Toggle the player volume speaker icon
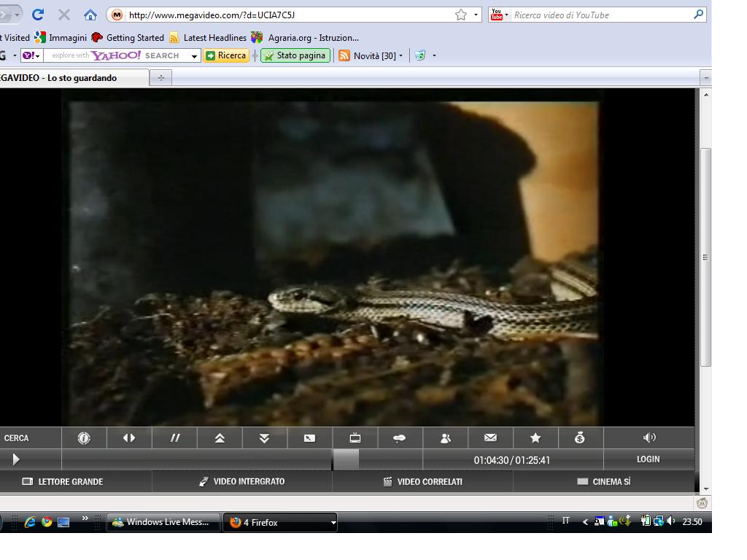 [x=649, y=437]
